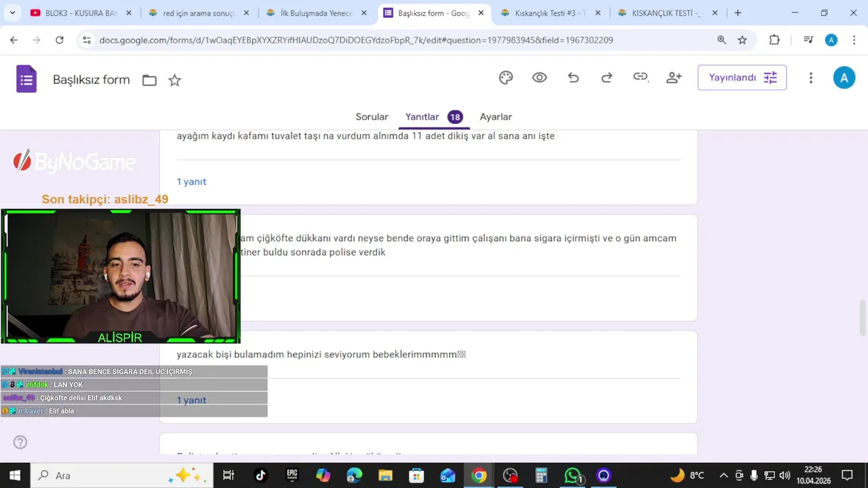Switch to red için arama sonuçları tab
The height and width of the screenshot is (488, 868).
click(199, 13)
